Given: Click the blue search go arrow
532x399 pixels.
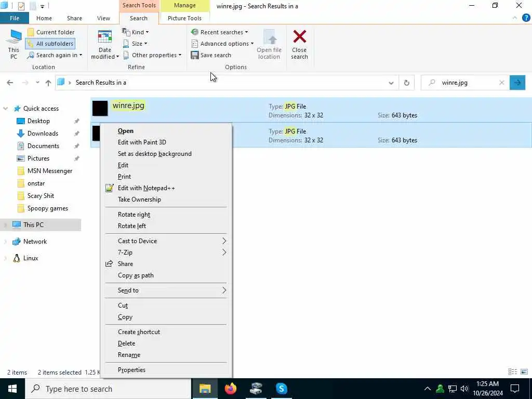Looking at the screenshot, I should [517, 83].
